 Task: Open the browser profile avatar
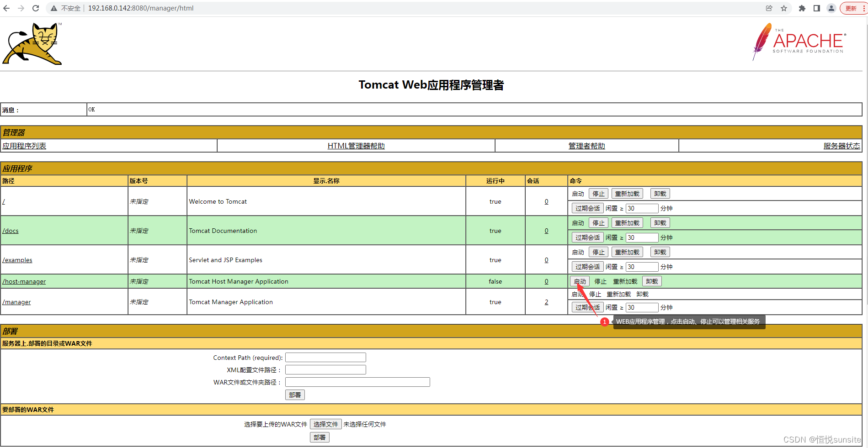point(831,8)
